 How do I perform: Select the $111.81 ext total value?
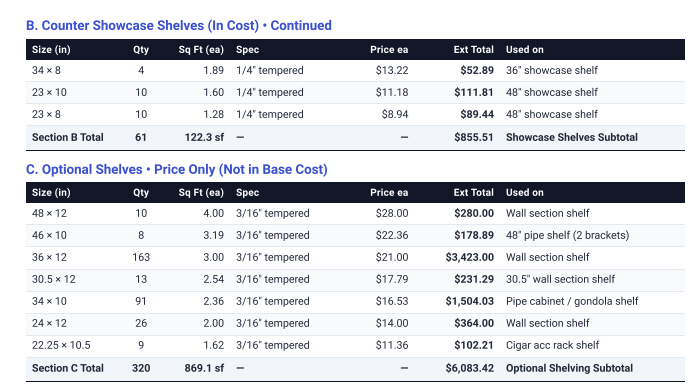coord(474,92)
